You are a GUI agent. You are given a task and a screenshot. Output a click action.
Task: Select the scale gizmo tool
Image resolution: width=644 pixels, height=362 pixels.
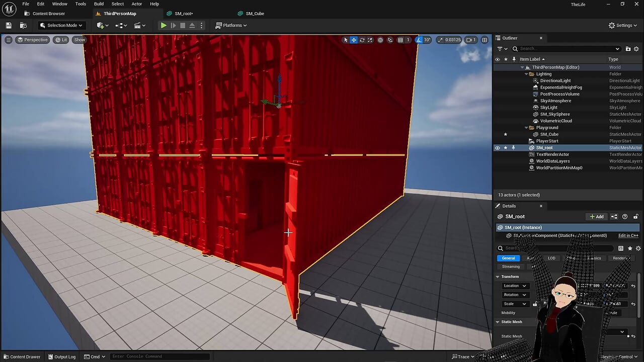pyautogui.click(x=370, y=40)
